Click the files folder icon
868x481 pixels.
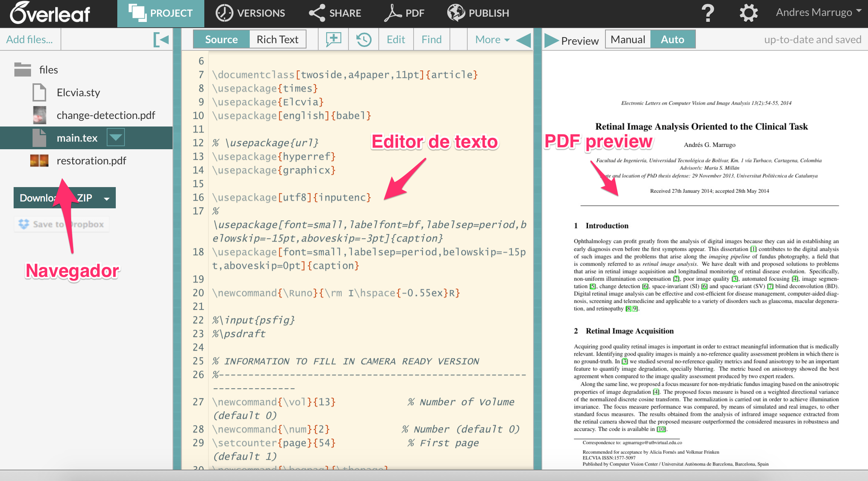pos(23,70)
